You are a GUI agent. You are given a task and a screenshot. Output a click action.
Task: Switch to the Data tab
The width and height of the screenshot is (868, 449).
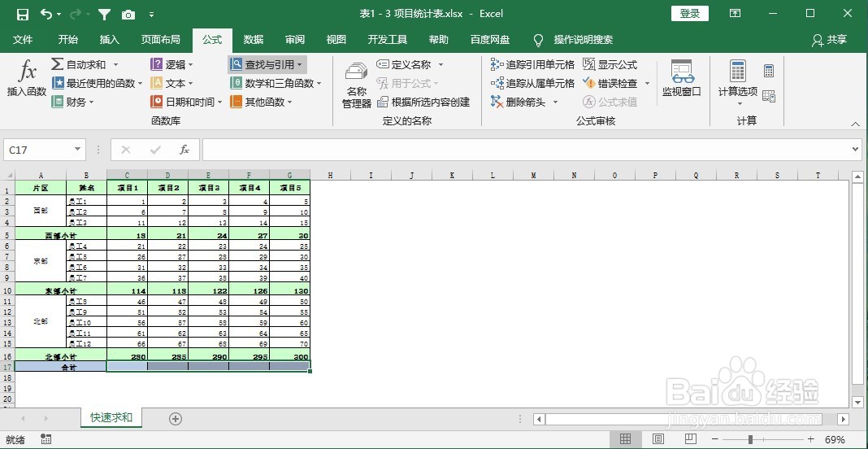(254, 39)
